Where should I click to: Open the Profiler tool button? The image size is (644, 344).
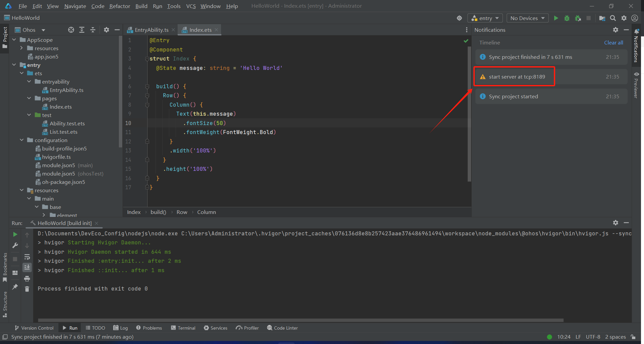247,328
